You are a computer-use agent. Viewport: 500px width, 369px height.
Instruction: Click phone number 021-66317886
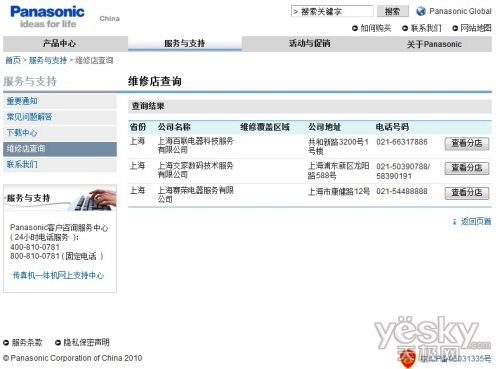coord(402,142)
